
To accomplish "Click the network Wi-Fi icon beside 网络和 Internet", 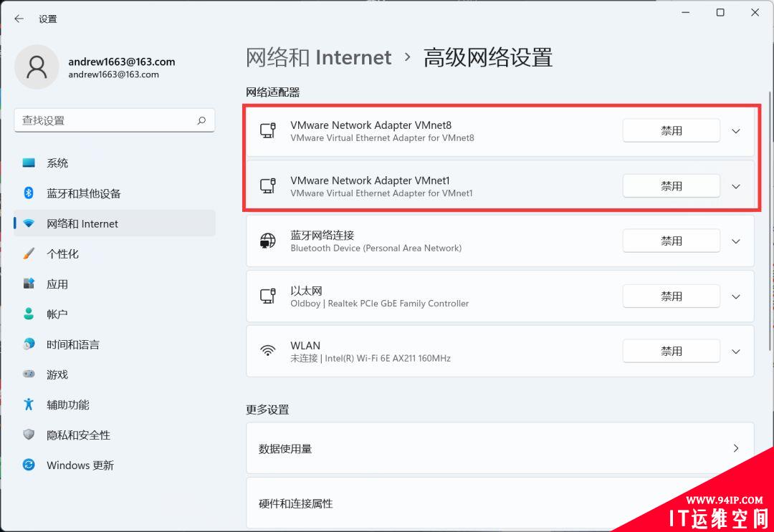I will (x=29, y=223).
